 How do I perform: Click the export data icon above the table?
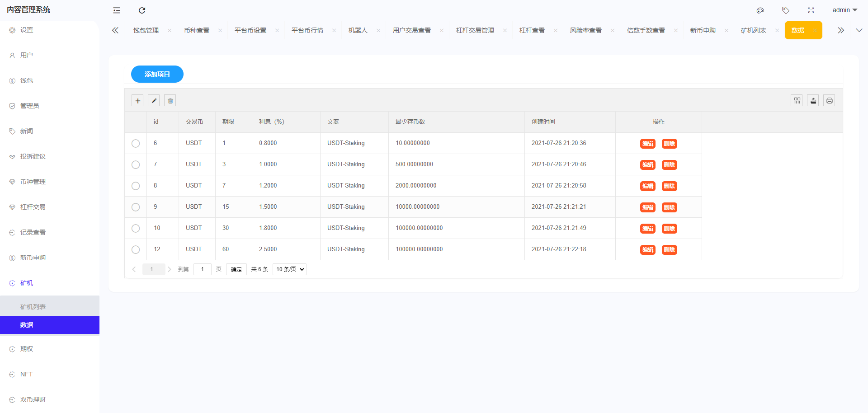(813, 100)
